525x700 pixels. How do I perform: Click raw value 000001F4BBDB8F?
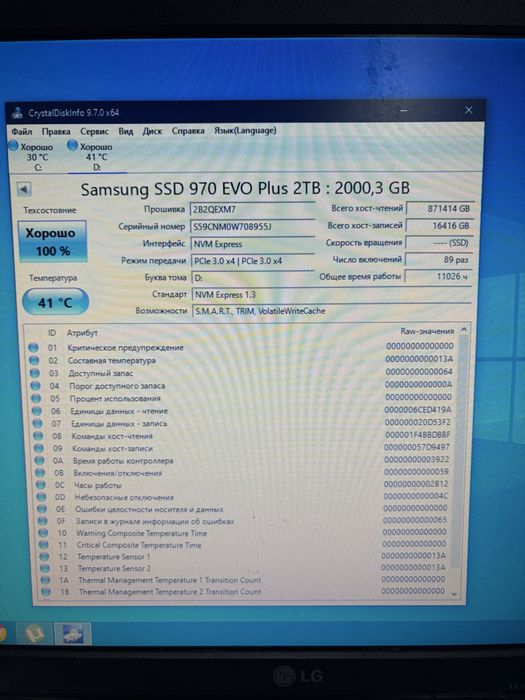(x=417, y=434)
